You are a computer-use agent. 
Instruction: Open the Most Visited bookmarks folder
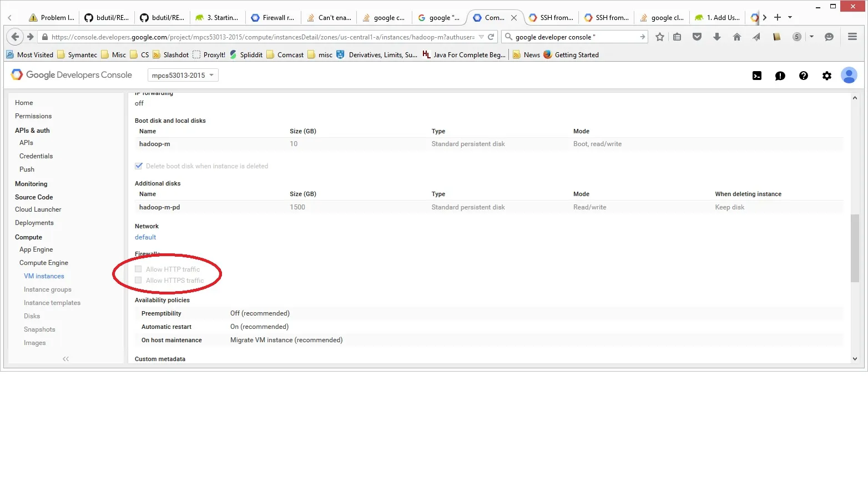30,54
